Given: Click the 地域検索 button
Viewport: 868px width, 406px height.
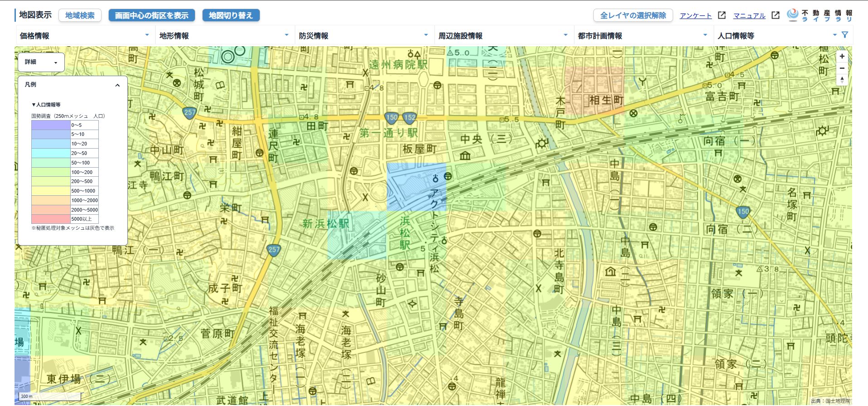Looking at the screenshot, I should pos(80,15).
